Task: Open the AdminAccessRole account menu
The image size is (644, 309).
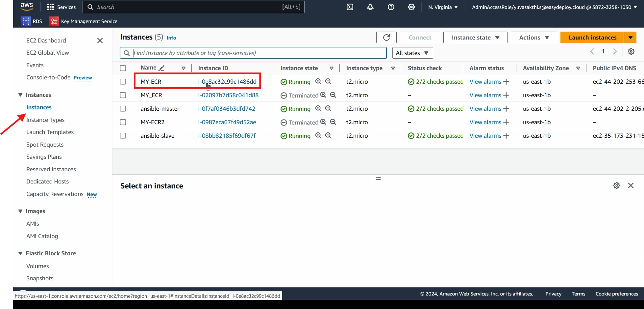Action: [x=555, y=7]
